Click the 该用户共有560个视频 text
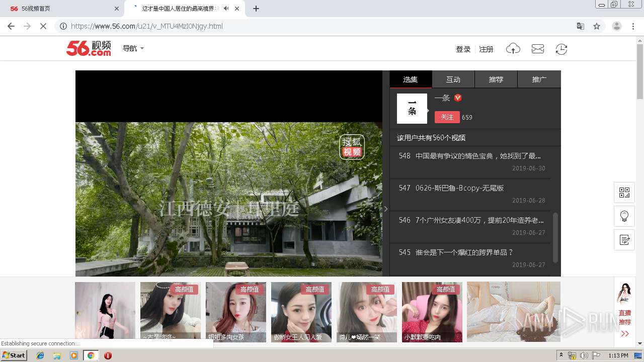The width and height of the screenshot is (644, 362). pyautogui.click(x=431, y=138)
